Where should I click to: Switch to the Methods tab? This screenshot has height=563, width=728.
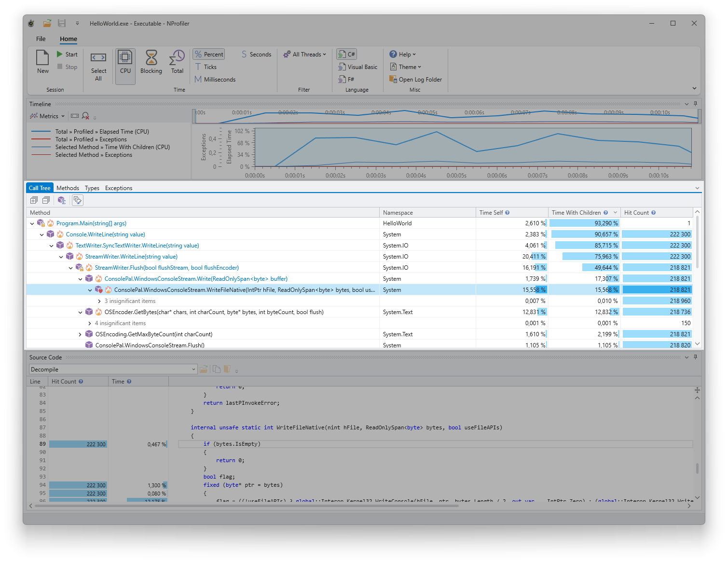click(68, 188)
